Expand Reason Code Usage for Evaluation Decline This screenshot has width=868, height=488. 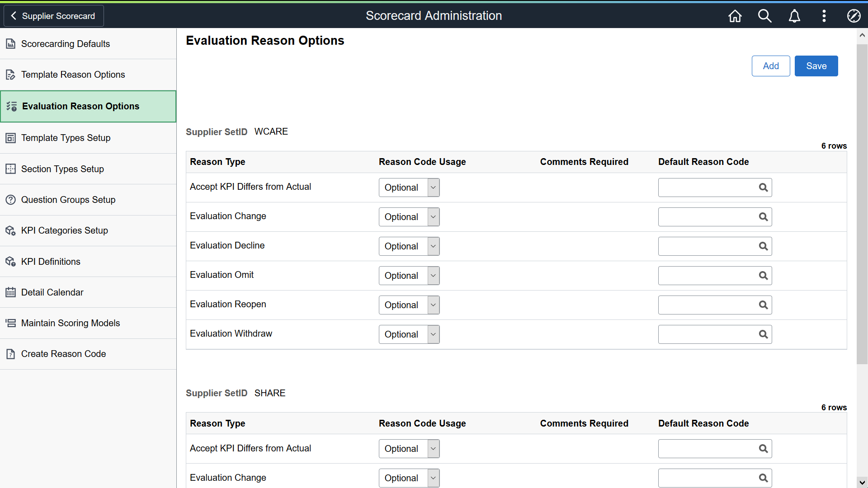click(x=434, y=246)
